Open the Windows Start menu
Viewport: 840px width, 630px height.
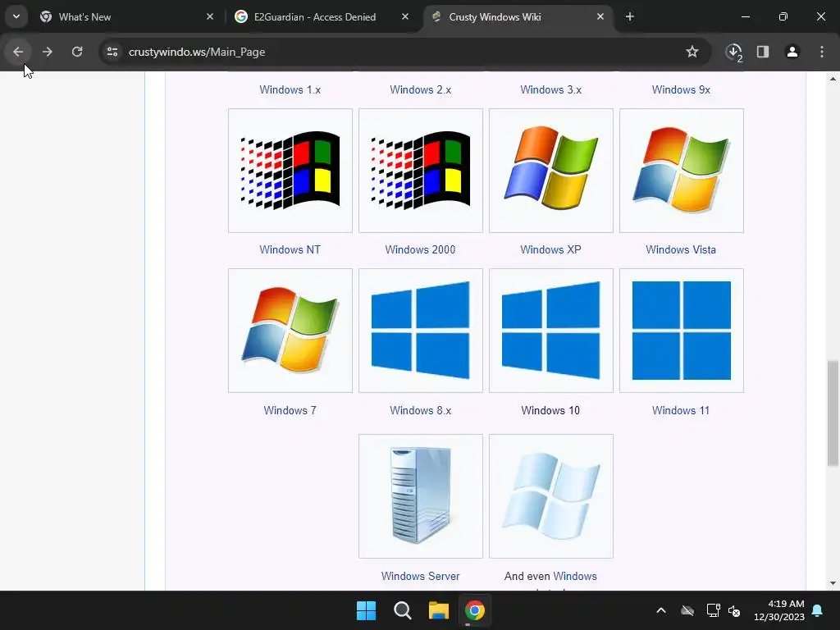tap(367, 610)
